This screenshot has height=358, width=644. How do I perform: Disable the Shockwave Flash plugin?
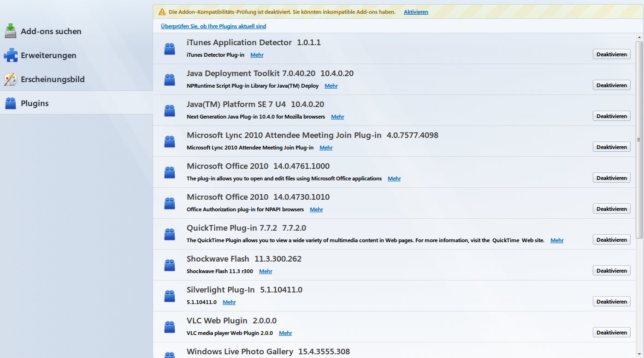611,270
